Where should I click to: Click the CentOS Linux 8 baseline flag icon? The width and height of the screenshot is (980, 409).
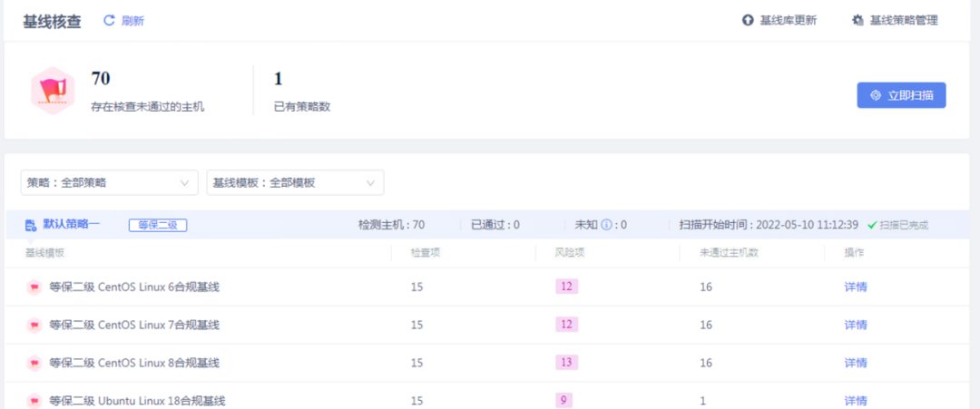coord(34,364)
